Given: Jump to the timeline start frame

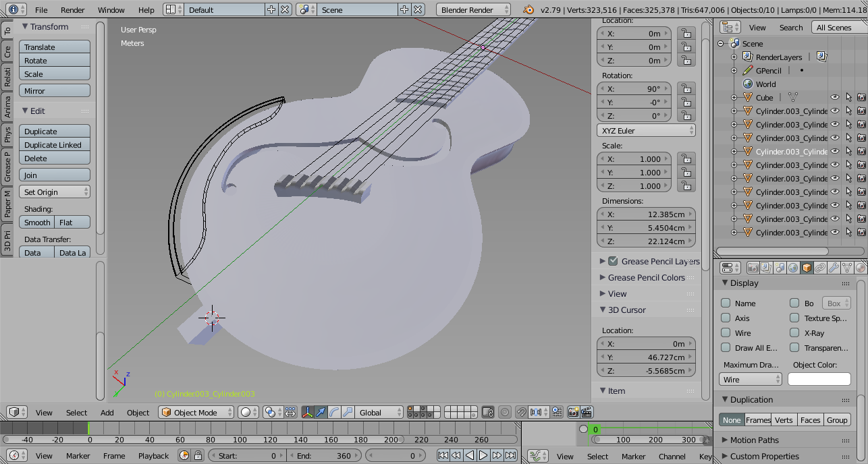Looking at the screenshot, I should 443,456.
